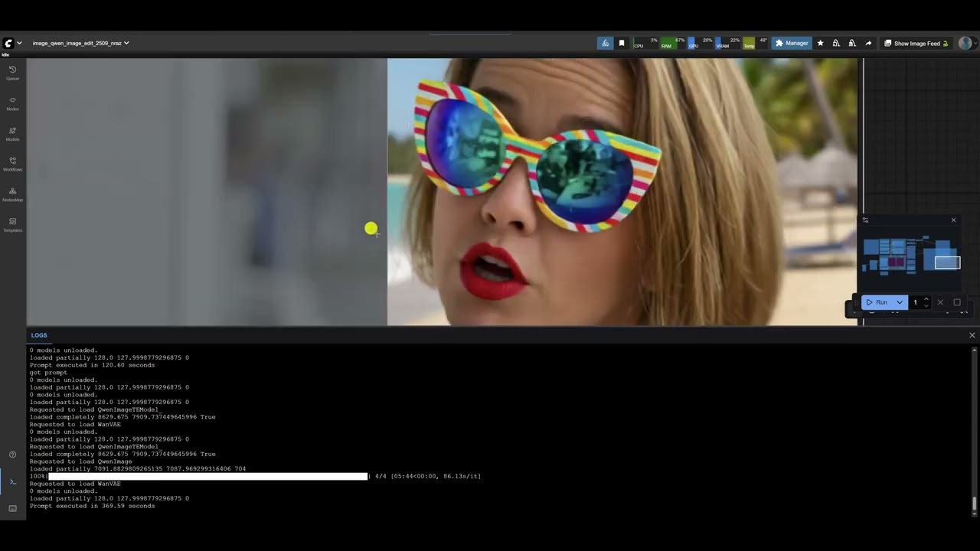Click the share arrow icon
Viewport: 980px width, 551px height.
[x=868, y=43]
